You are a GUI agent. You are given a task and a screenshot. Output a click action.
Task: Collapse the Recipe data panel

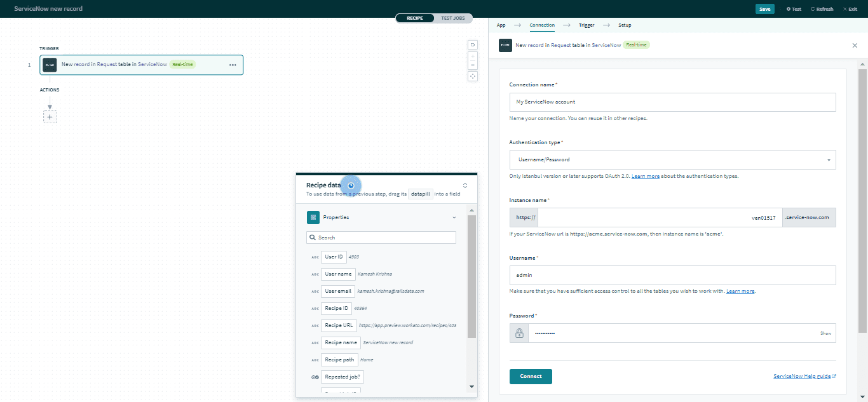click(465, 185)
